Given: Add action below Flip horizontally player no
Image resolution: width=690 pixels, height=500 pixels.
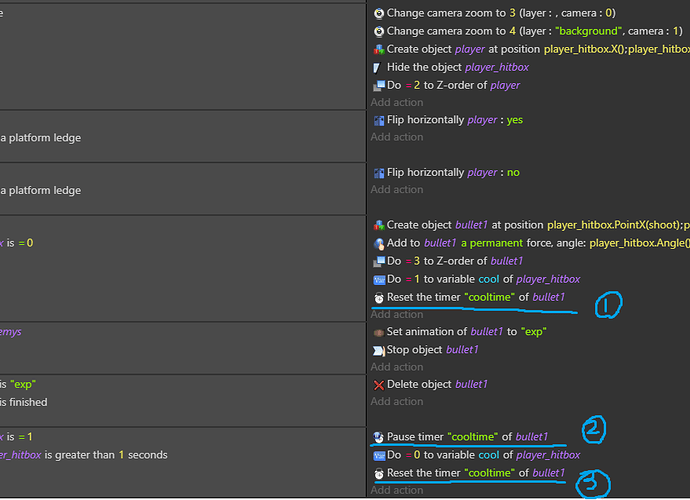Looking at the screenshot, I should tap(397, 190).
